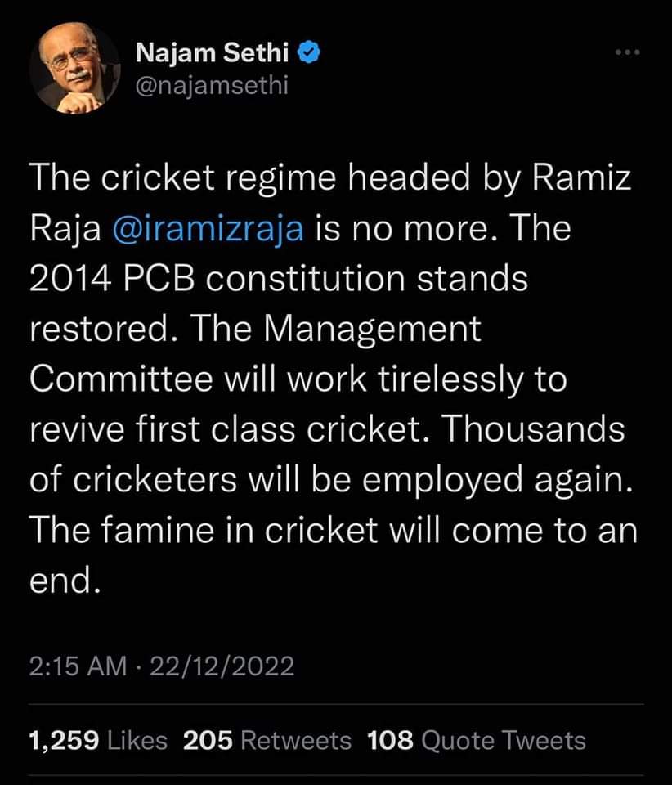
Task: Click the final word "end." of the tweet
Action: [65, 581]
